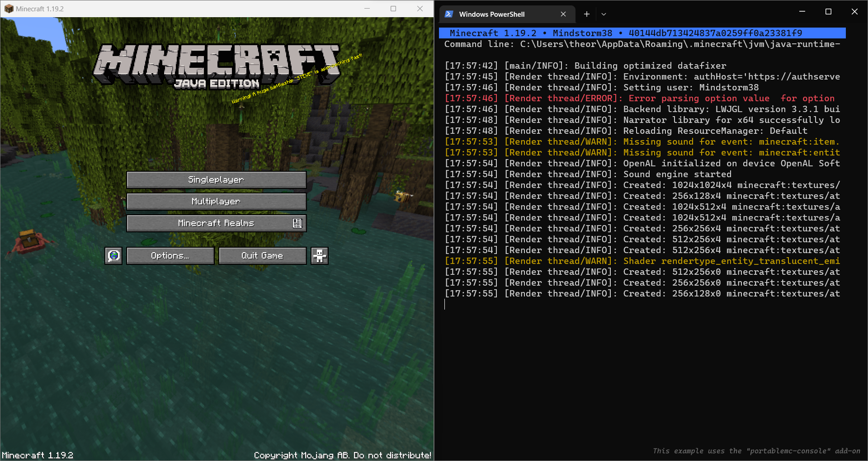868x461 pixels.
Task: Open the Options... menu
Action: [170, 256]
